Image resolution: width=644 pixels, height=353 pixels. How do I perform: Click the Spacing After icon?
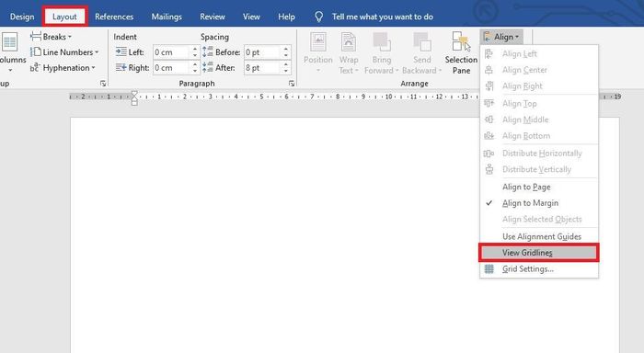click(208, 67)
